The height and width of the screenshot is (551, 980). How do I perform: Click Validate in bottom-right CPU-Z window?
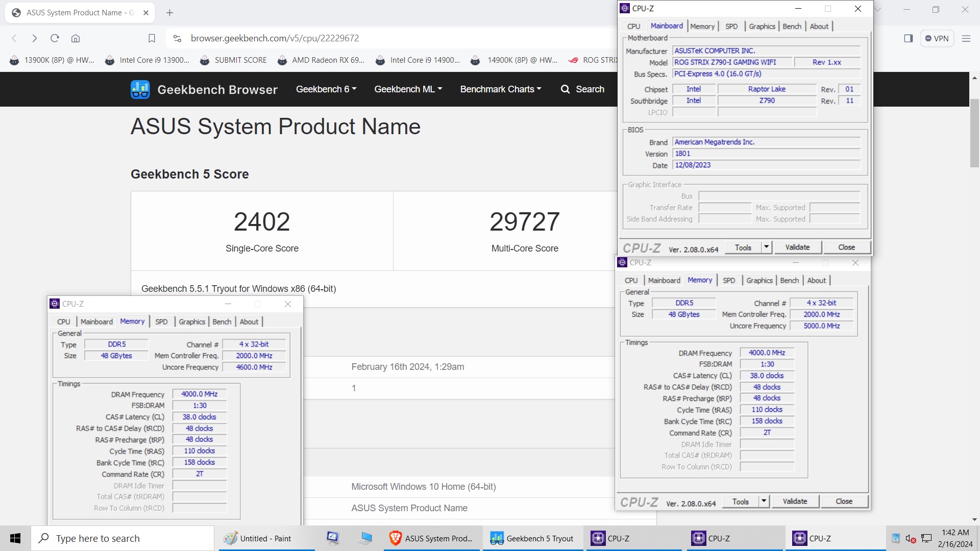point(795,502)
